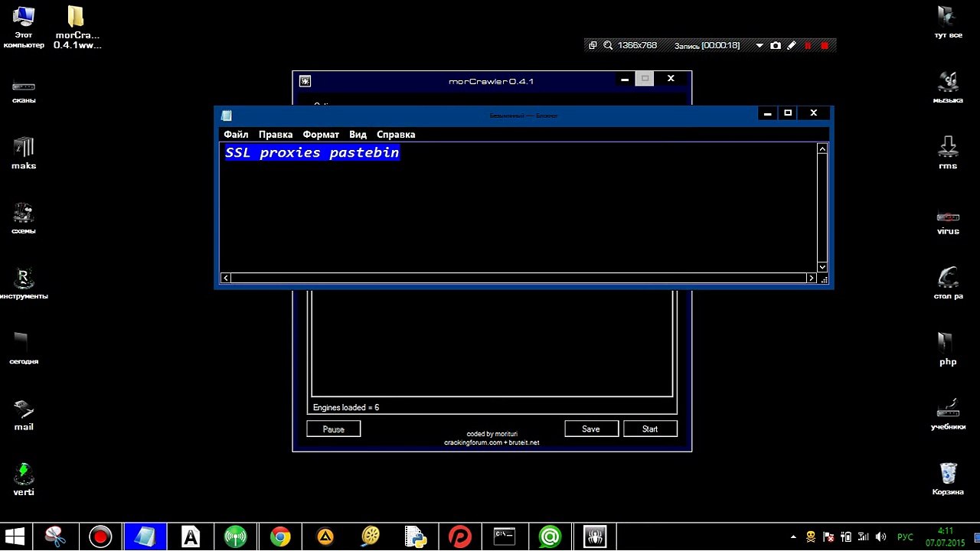Select the mail desktop icon
Viewport: 980px width, 551px height.
pyautogui.click(x=24, y=414)
